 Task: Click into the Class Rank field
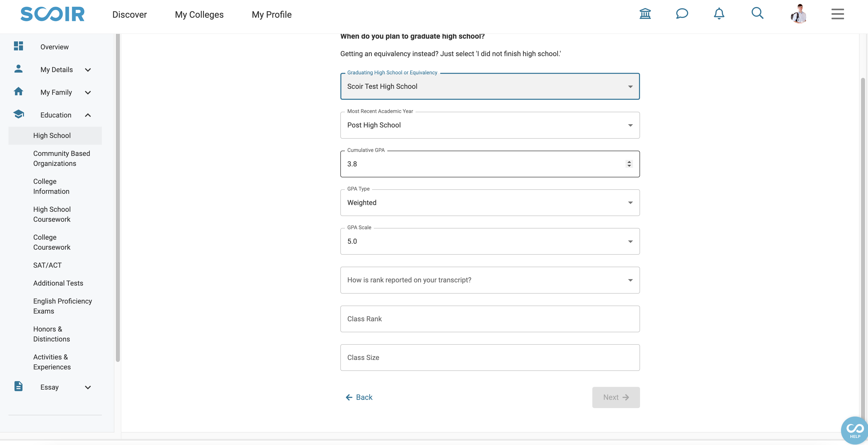[490, 319]
